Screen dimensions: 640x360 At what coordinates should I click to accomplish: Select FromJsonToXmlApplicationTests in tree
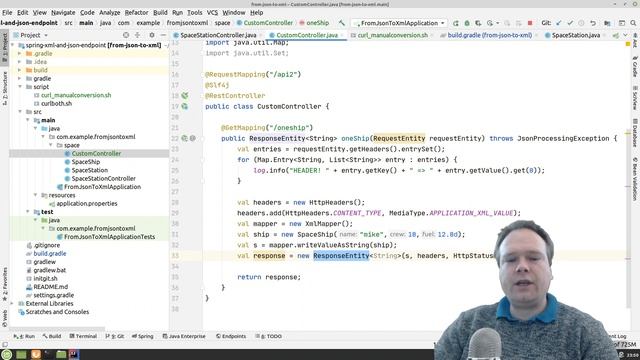[109, 237]
